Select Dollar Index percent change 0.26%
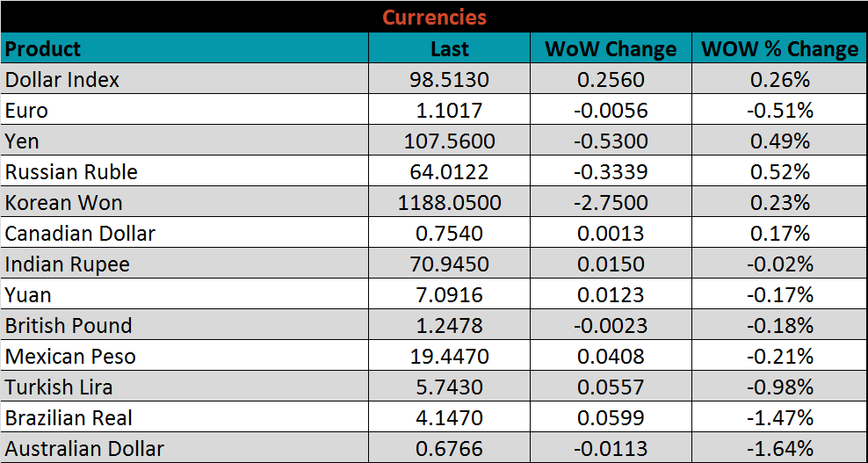The height and width of the screenshot is (463, 868). click(779, 80)
